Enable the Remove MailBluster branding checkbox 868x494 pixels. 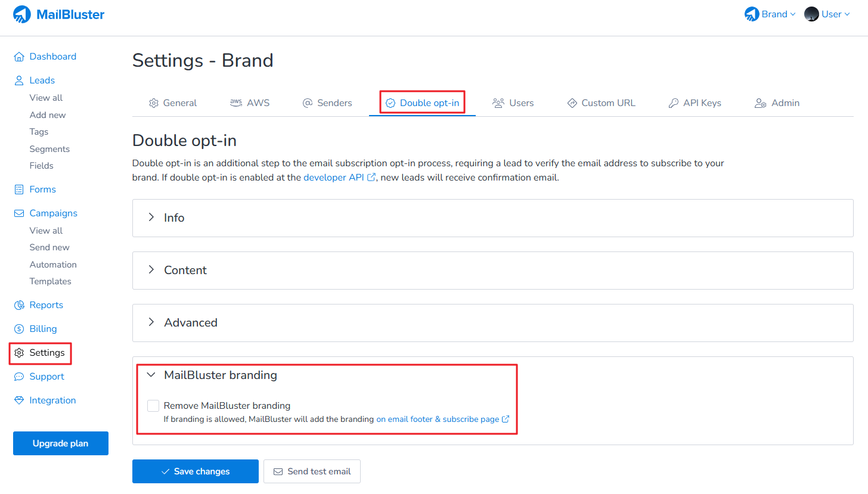(x=153, y=406)
